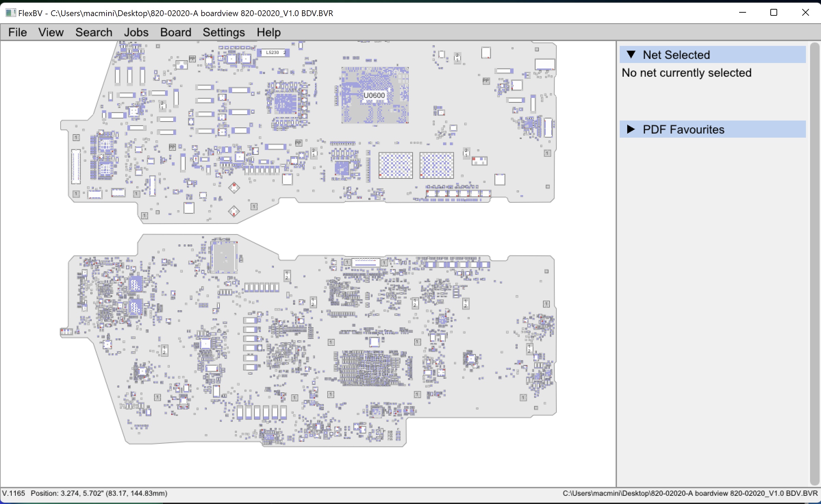Image resolution: width=821 pixels, height=504 pixels.
Task: Select the lower diamond-shaped component
Action: pos(234,211)
